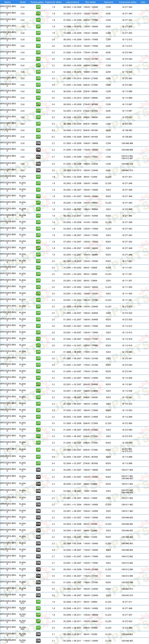Viewport: 149px width, 644px height.
Task: Click the Model column header
Action: pyautogui.click(x=23, y=2)
